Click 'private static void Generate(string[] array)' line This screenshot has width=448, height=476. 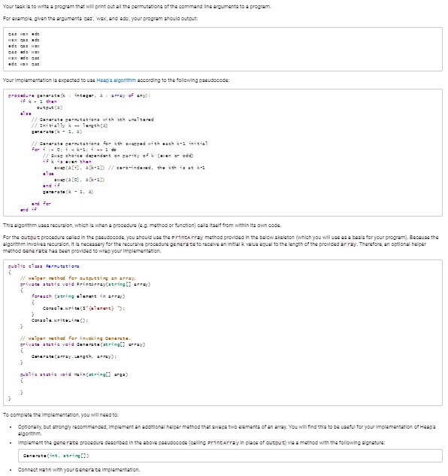click(83, 344)
